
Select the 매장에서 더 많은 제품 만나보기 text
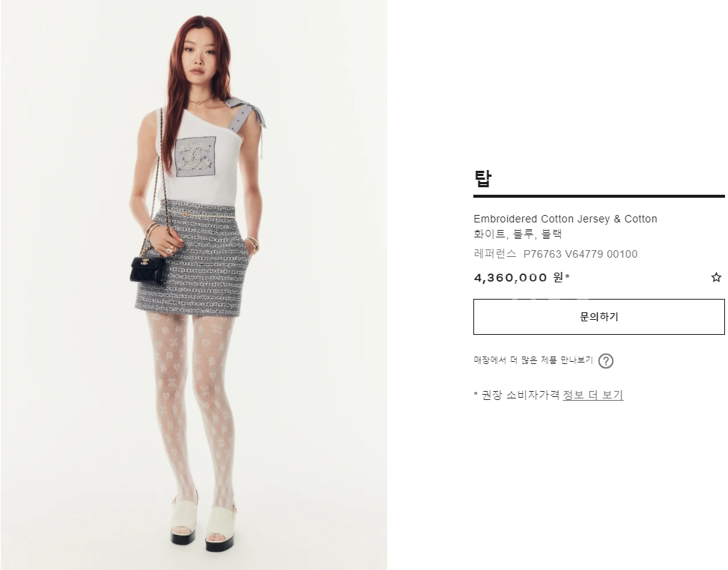click(533, 360)
